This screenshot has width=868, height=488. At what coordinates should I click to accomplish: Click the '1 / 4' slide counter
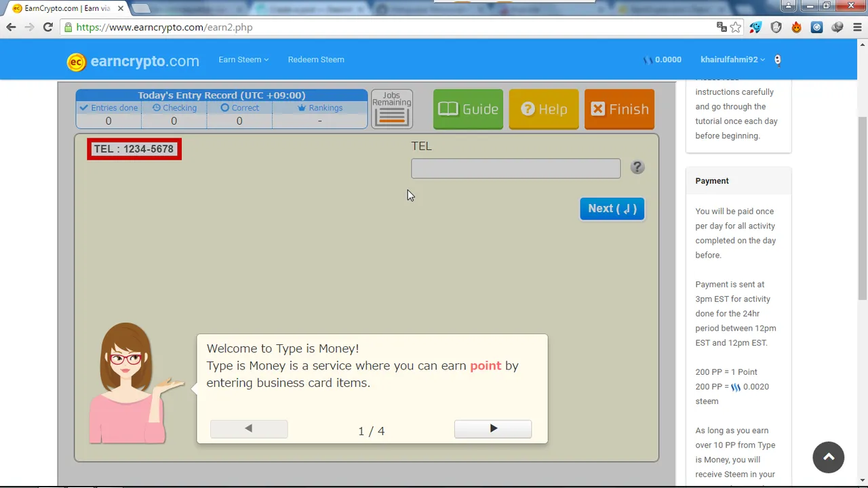(x=371, y=431)
